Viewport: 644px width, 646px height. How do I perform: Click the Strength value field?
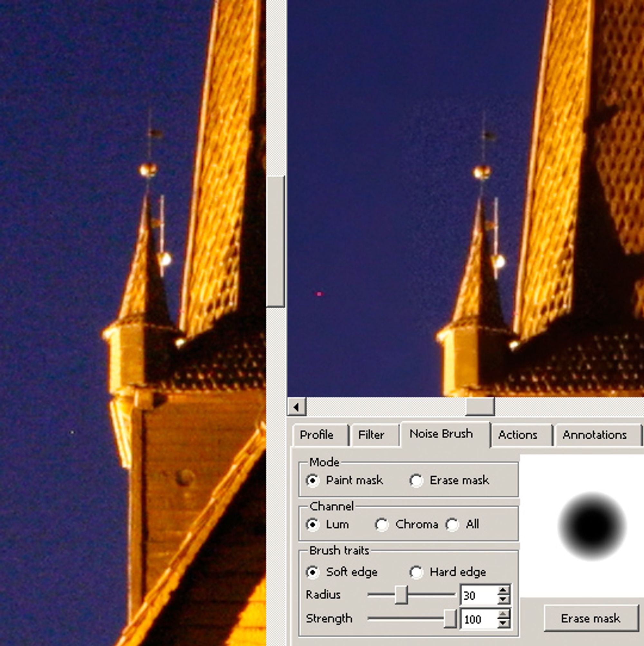point(478,619)
